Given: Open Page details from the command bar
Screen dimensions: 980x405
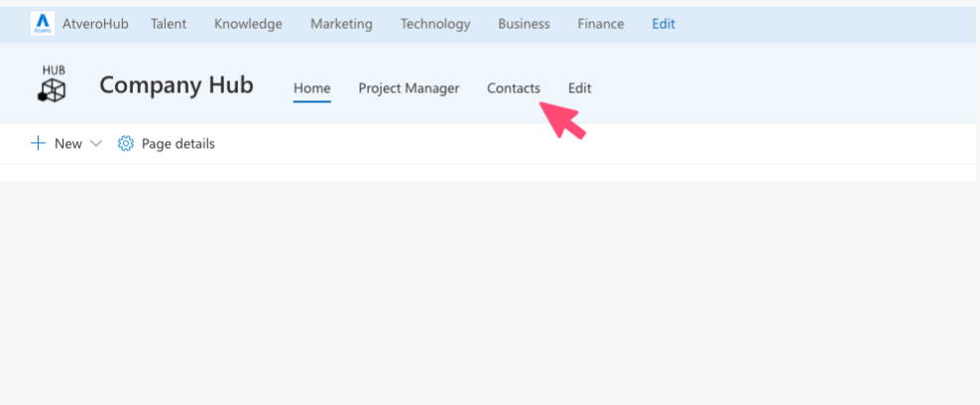Looking at the screenshot, I should tap(167, 144).
